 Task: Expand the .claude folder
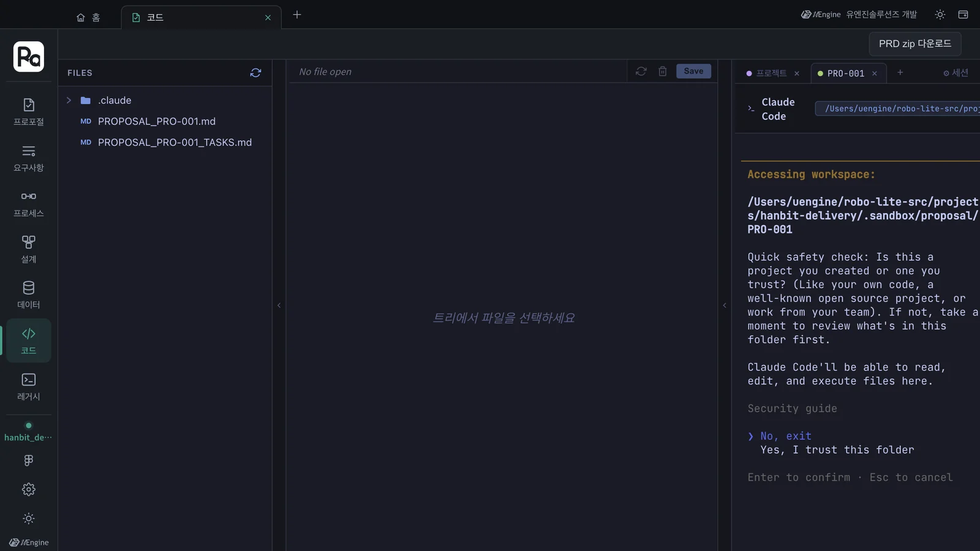click(69, 100)
